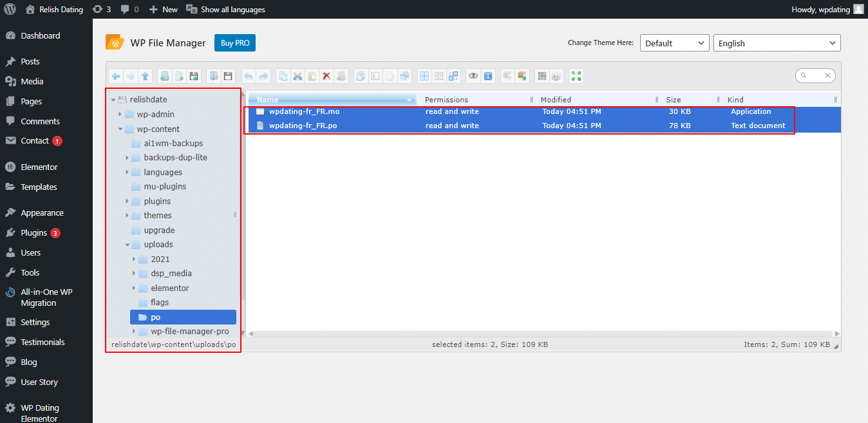Viewport: 868px width, 423px height.
Task: Clear search with the X in search box
Action: click(829, 76)
